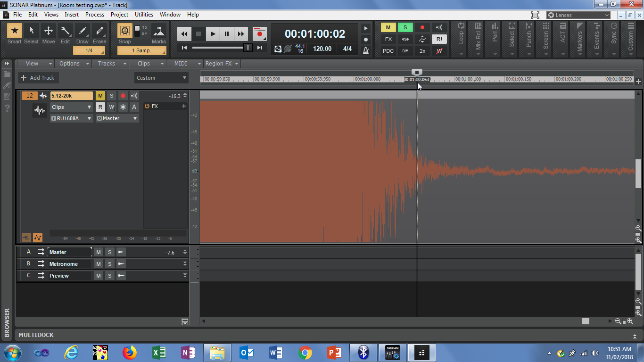This screenshot has height=362, width=644.
Task: Bypass all effects with FX button
Action: click(388, 39)
